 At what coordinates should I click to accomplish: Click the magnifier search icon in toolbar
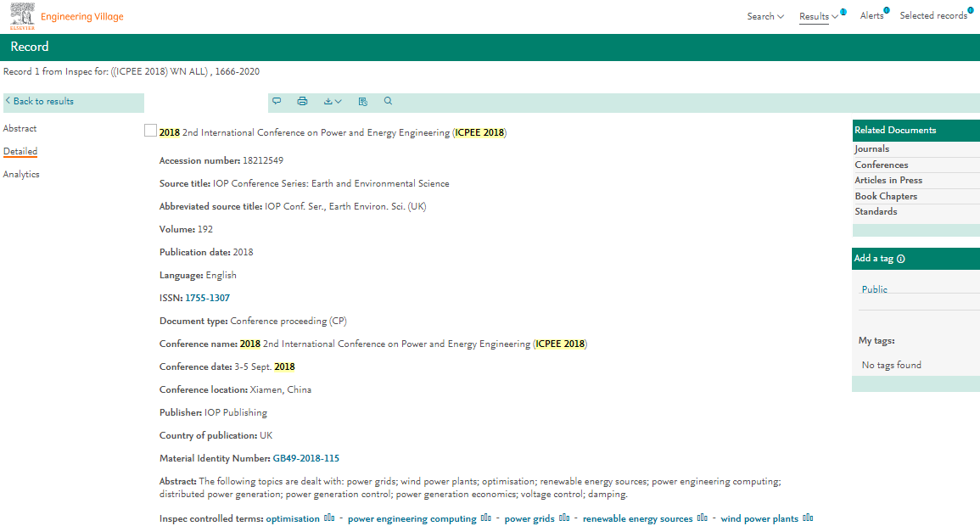point(388,101)
